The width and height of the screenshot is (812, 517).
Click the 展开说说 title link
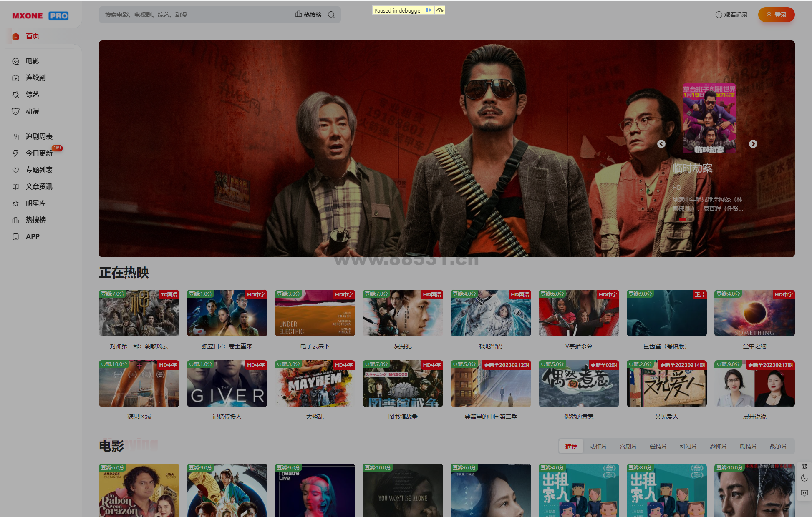point(754,417)
